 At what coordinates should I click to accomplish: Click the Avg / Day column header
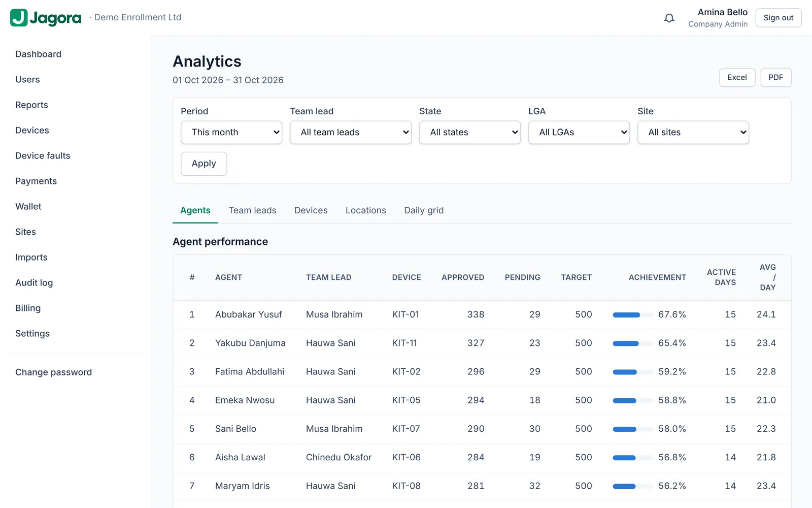[767, 277]
